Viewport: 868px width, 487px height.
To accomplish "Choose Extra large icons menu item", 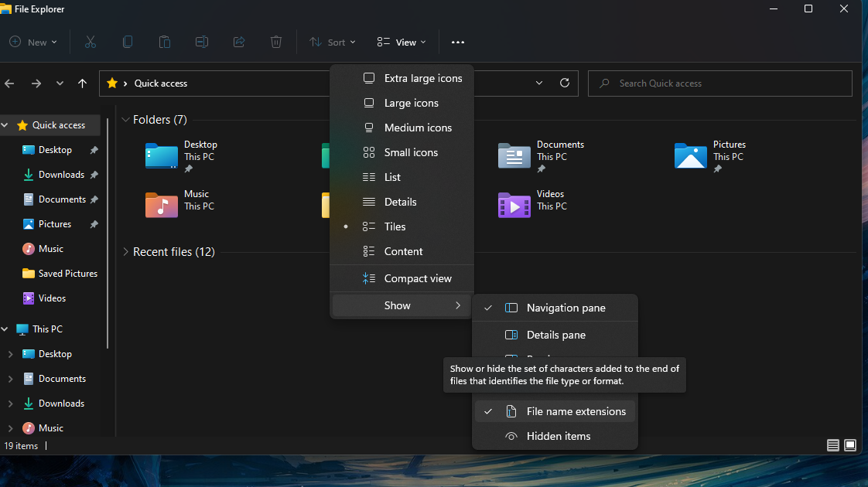I will point(402,78).
